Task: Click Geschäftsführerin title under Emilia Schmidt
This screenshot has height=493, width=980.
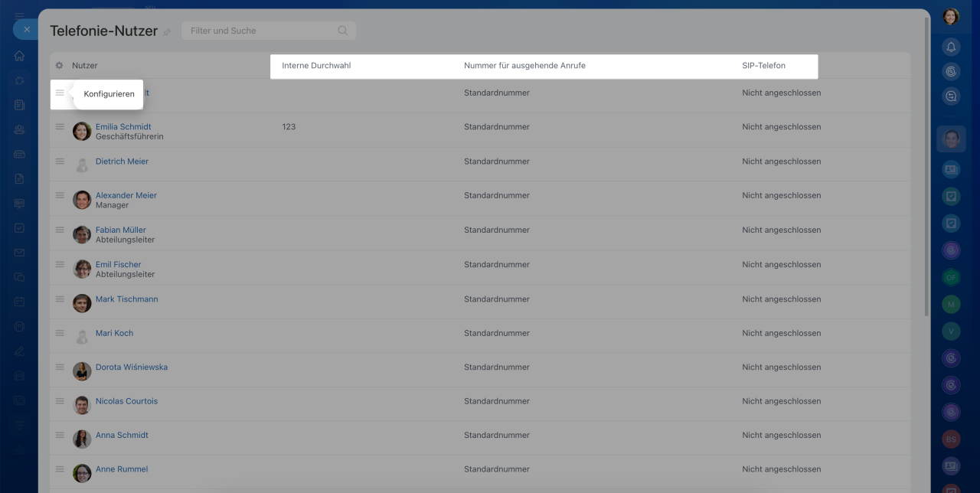Action: (129, 136)
